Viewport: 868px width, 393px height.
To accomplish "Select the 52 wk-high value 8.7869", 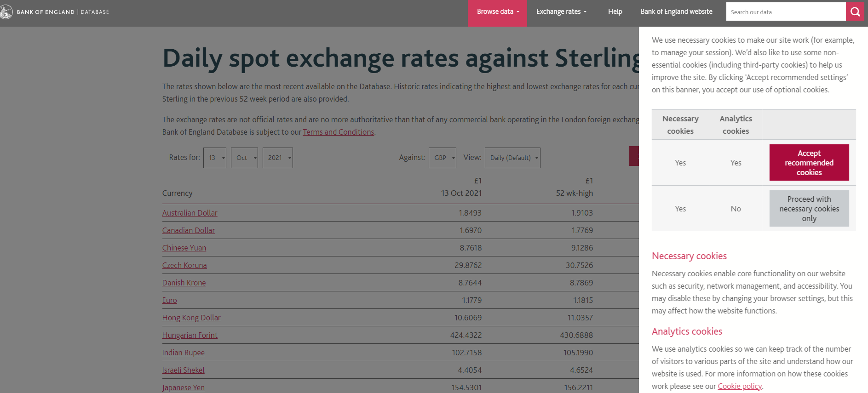I will click(581, 283).
